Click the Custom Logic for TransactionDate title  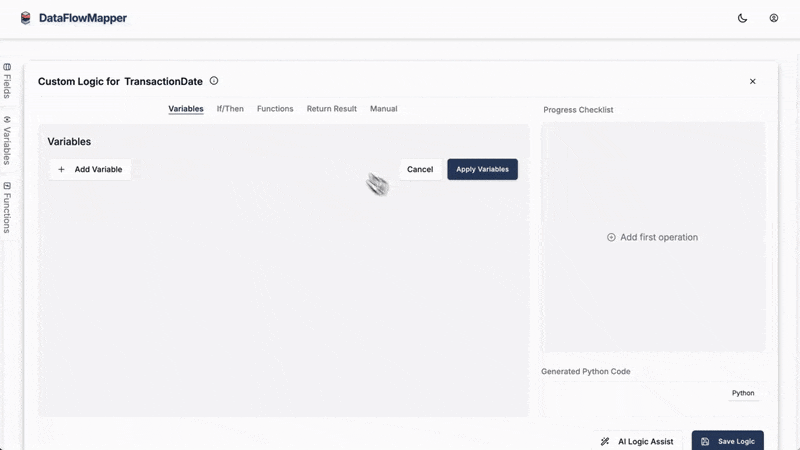[x=120, y=82]
